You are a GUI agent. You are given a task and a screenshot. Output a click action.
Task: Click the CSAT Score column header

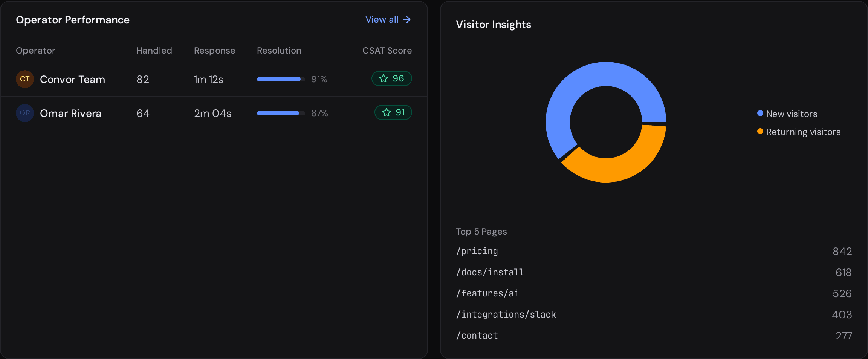387,51
